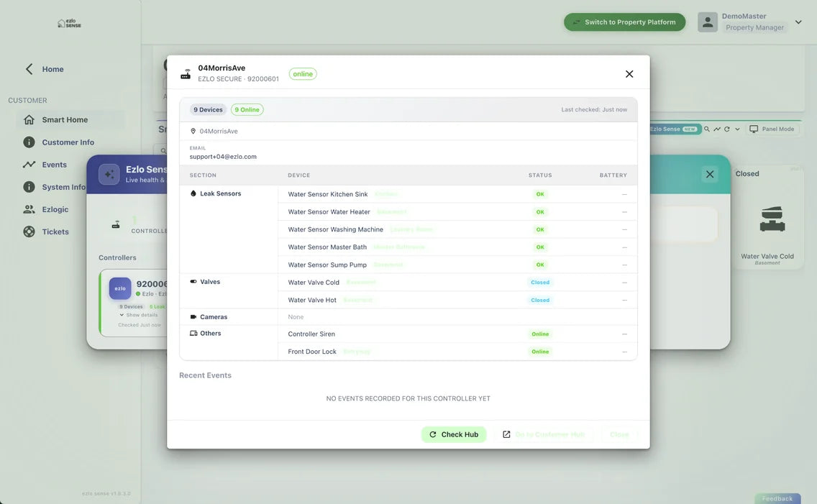Click the activity graph icon in toolbar
This screenshot has height=504, width=817.
(717, 129)
